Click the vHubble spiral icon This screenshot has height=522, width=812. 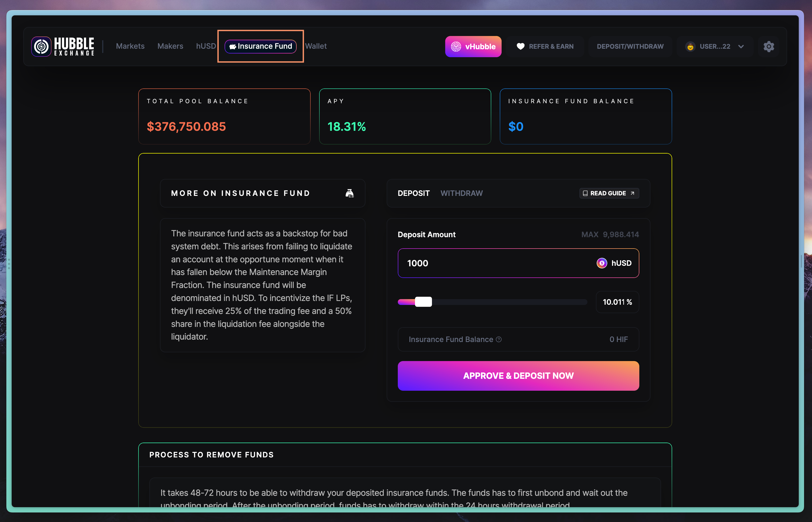(x=456, y=46)
